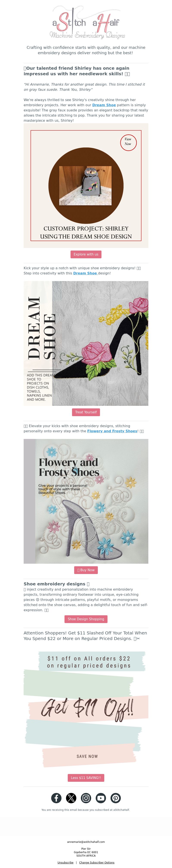Click the aStitch aHalf logo header
This screenshot has width=172, height=868.
click(86, 22)
